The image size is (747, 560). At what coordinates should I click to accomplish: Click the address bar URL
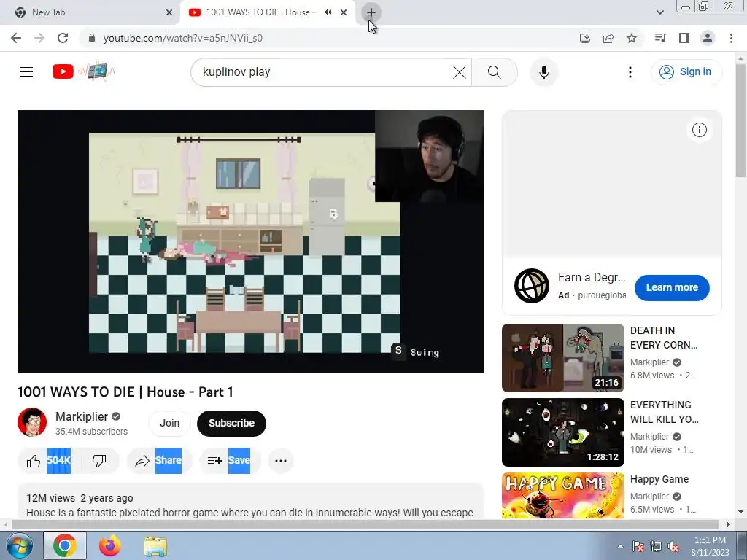point(183,38)
